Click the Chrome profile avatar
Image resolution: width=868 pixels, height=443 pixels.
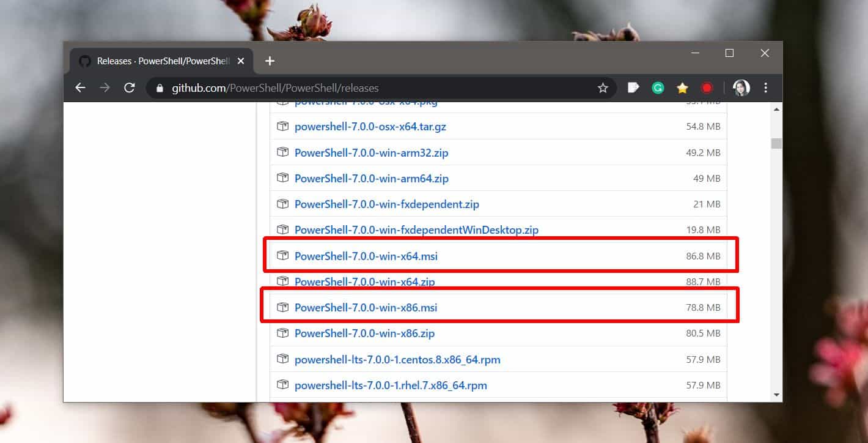pyautogui.click(x=741, y=87)
